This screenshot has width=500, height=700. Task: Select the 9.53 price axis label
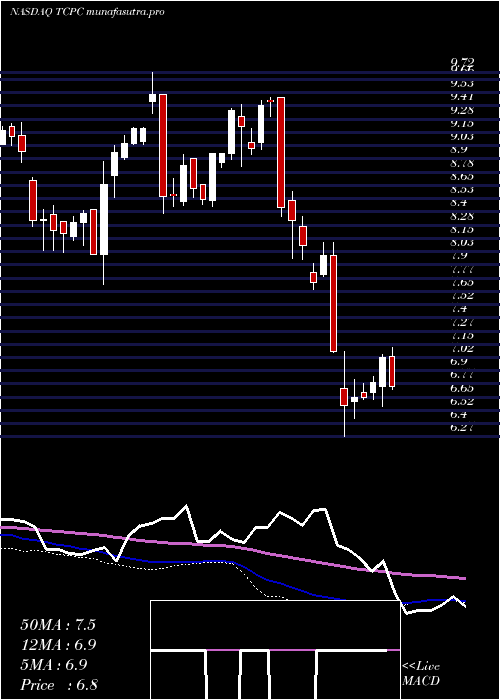(462, 83)
